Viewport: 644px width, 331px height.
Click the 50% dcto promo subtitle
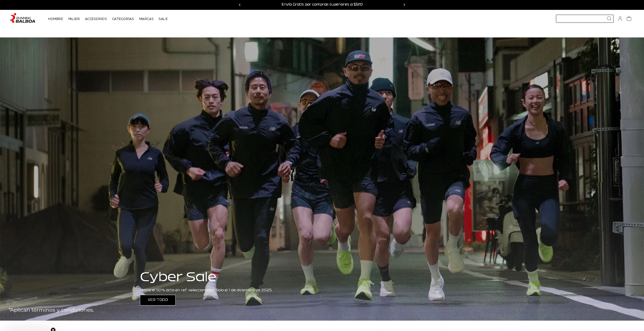206,290
